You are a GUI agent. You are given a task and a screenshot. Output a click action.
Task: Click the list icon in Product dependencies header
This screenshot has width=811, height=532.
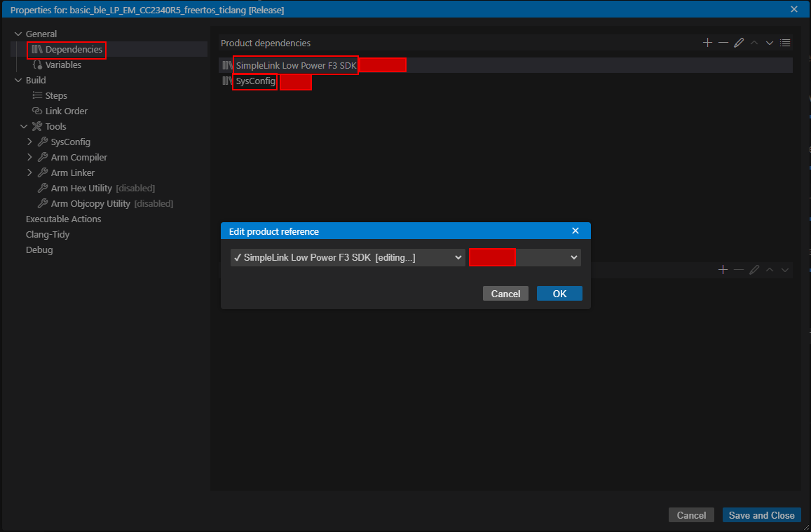785,43
